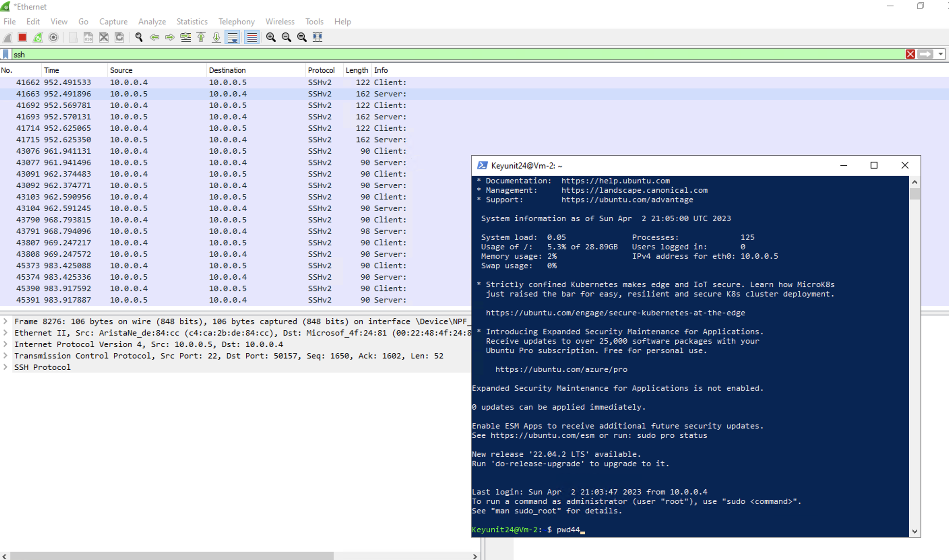The height and width of the screenshot is (560, 949).
Task: Zoom in on the packet list
Action: coord(271,37)
